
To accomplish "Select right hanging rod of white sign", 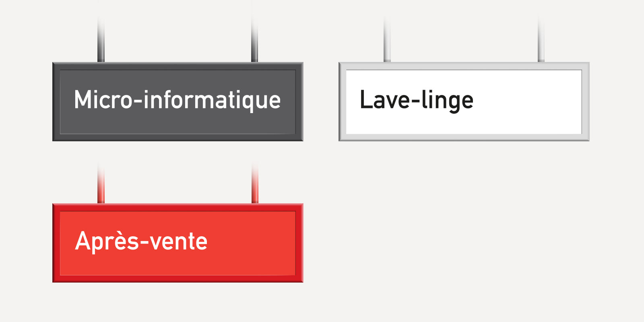I will tap(541, 39).
